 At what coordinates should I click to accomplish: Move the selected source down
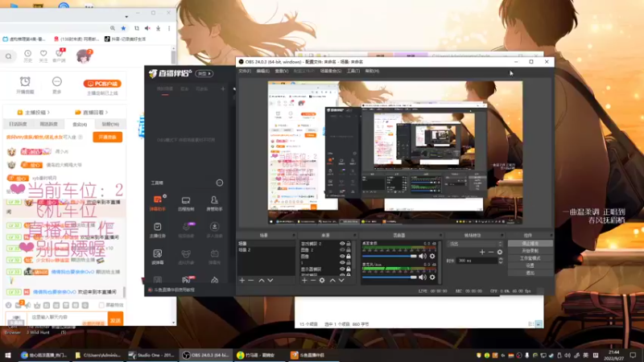[x=341, y=280]
